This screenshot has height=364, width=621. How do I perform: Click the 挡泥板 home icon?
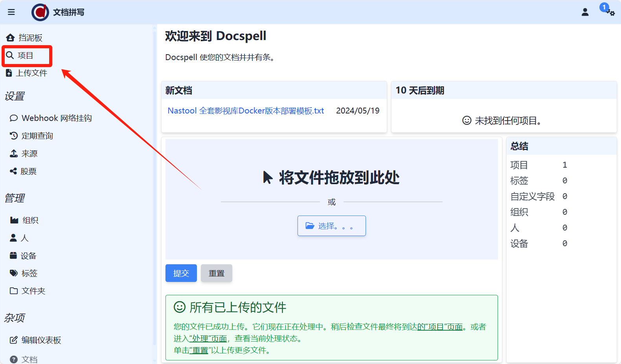tap(10, 38)
